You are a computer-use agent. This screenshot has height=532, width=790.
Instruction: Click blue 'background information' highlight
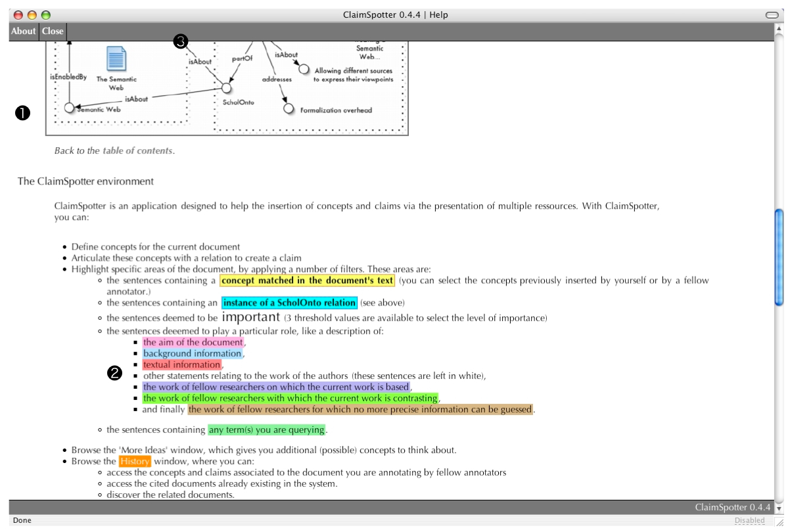point(193,353)
